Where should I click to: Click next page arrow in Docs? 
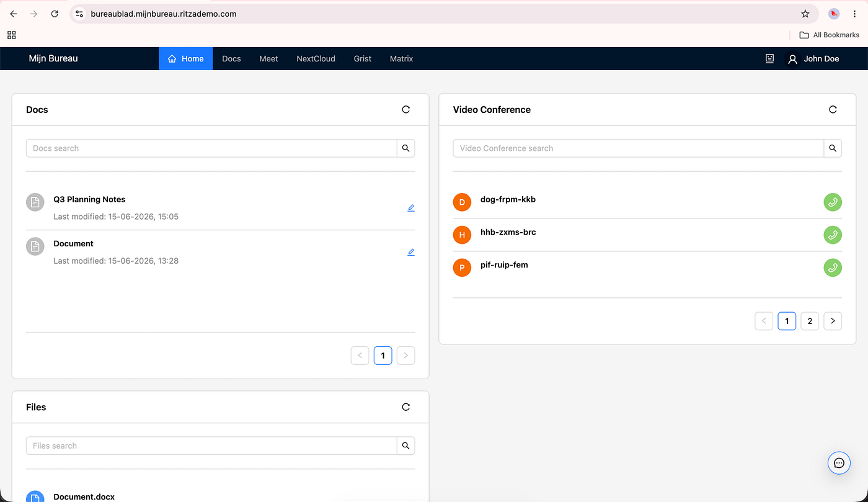(405, 356)
